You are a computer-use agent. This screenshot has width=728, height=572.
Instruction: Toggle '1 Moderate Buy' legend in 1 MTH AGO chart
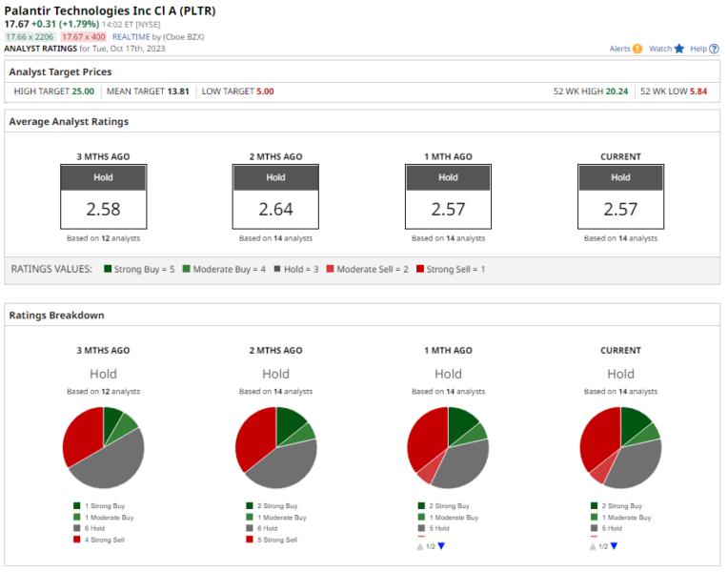click(449, 517)
